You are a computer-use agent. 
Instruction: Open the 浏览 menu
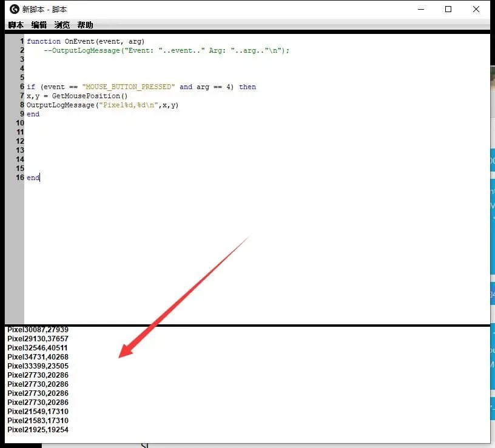coord(62,25)
